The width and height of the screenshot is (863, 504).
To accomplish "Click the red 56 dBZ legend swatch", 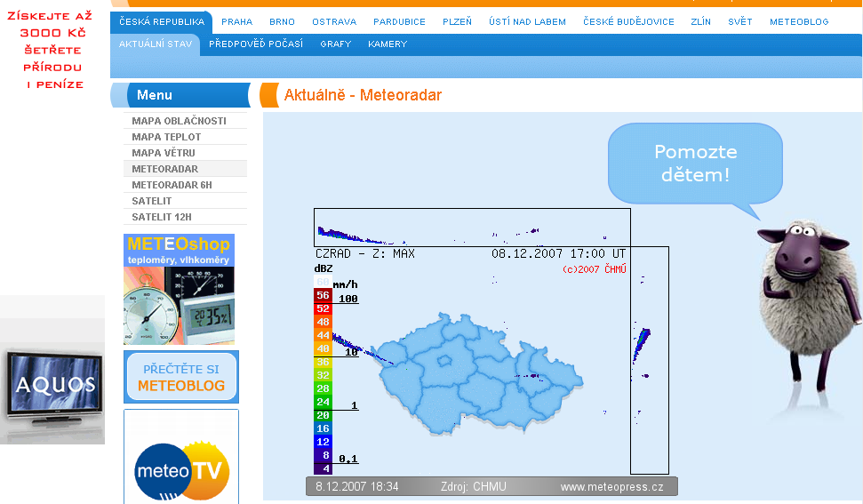I will click(x=323, y=295).
